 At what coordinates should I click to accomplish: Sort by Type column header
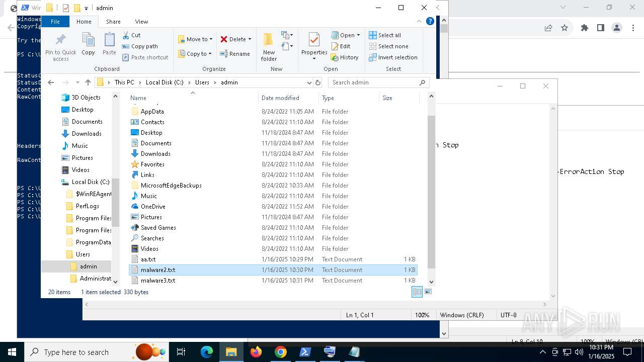[349, 98]
